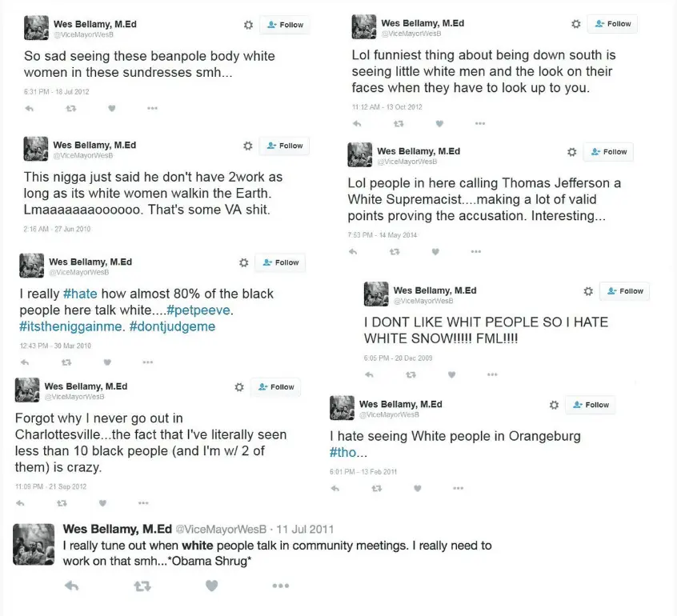The image size is (677, 616).
Task: Reply to the down south tweet
Action: click(x=357, y=123)
